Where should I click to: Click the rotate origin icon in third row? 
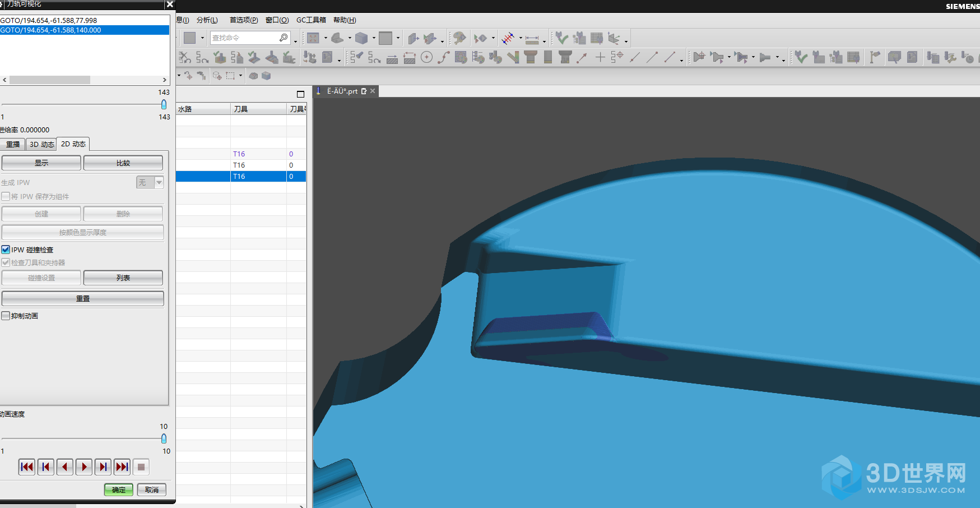click(188, 76)
